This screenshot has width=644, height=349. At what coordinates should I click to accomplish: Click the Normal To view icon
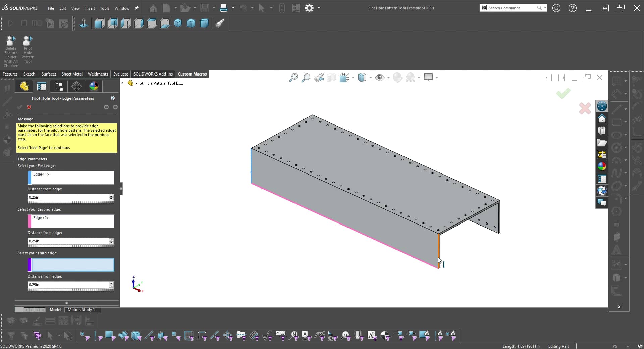pyautogui.click(x=83, y=23)
